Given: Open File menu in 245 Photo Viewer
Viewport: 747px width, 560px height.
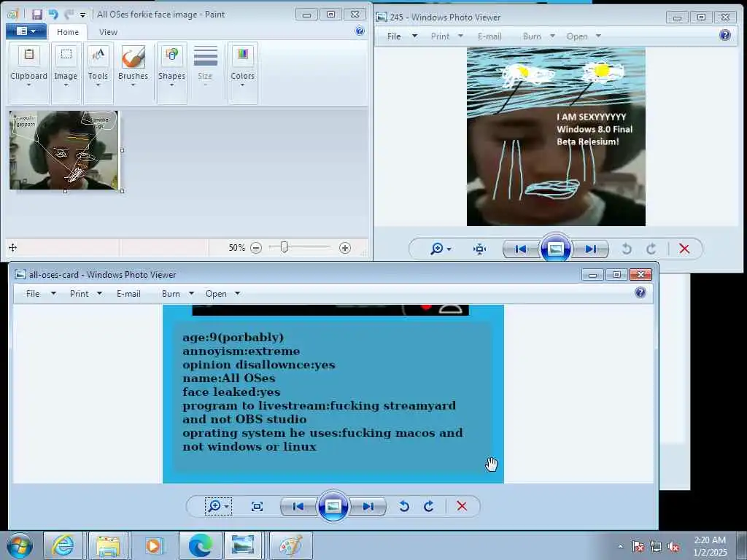Looking at the screenshot, I should point(402,36).
